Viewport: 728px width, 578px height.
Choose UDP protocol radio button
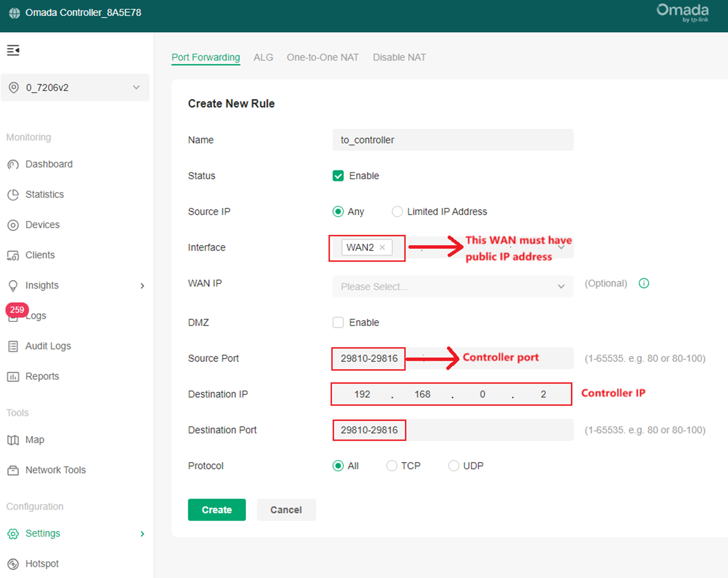coord(454,466)
